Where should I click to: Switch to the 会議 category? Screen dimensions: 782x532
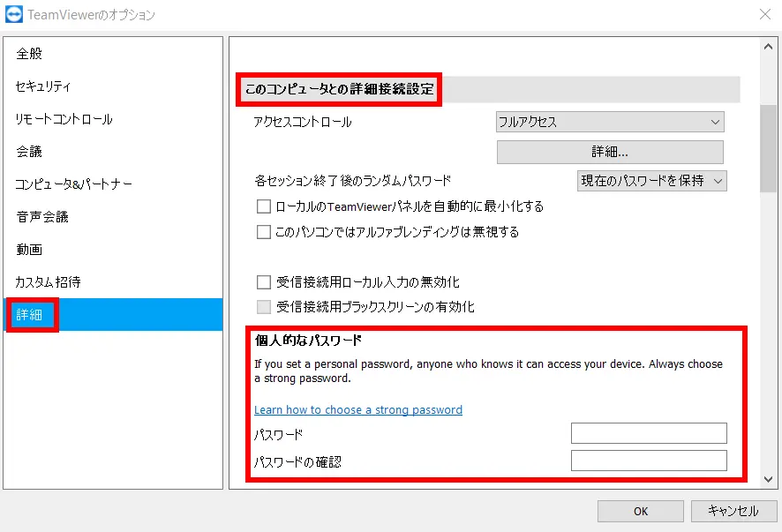(113, 152)
